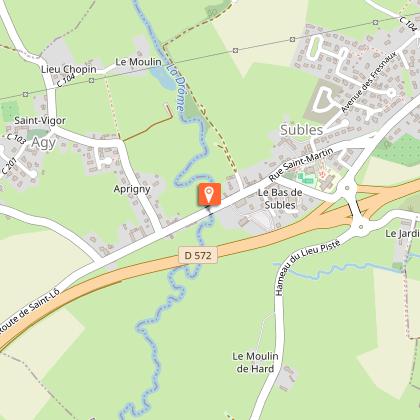Select the green building south of Rue Saint-Martin

pyautogui.click(x=305, y=178)
